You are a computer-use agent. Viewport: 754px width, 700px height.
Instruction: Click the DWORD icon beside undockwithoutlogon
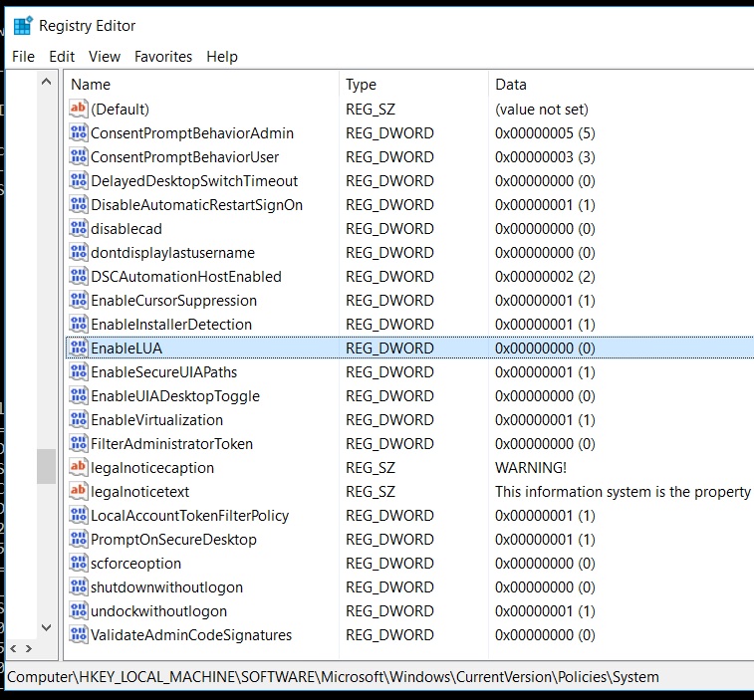tap(79, 611)
